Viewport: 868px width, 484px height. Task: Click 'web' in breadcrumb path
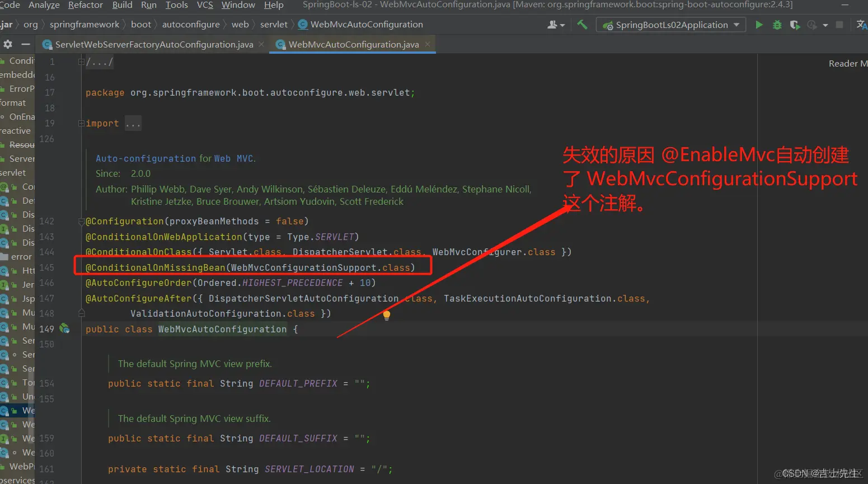(240, 25)
